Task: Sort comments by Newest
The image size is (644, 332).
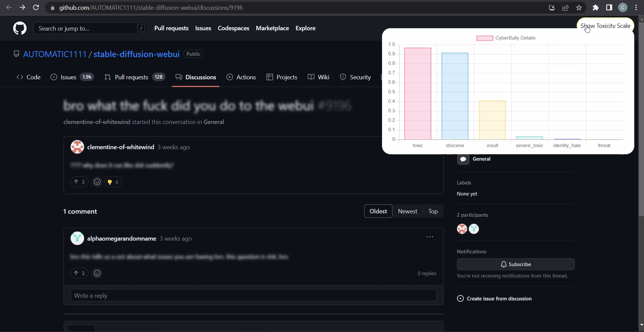Action: 408,211
